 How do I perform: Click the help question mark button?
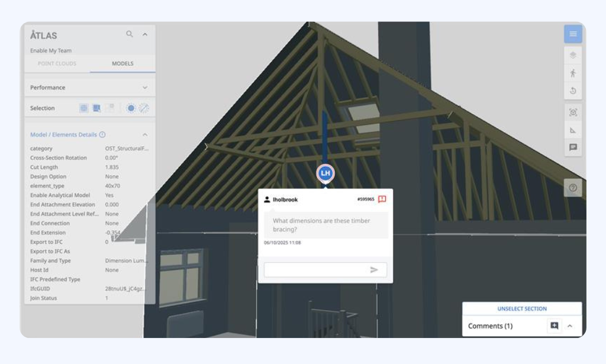(x=573, y=188)
